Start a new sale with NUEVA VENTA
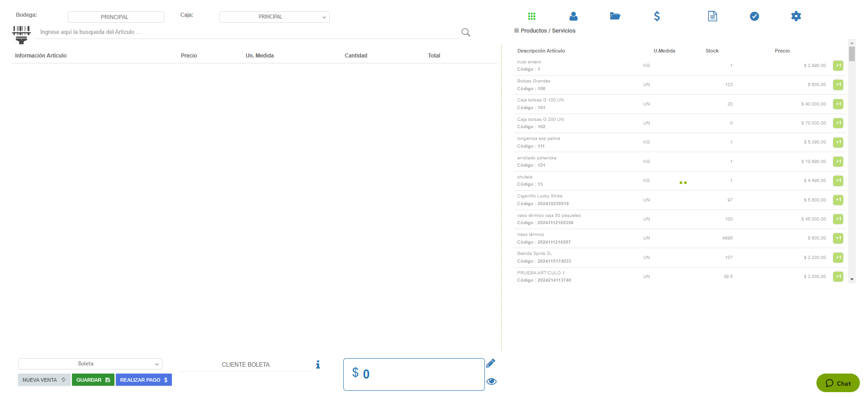 (44, 380)
